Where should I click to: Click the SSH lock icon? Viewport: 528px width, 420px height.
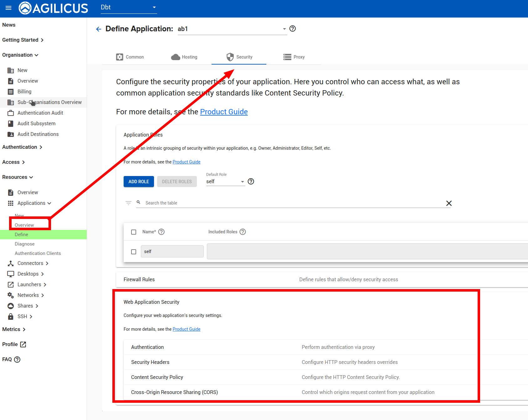coord(11,316)
